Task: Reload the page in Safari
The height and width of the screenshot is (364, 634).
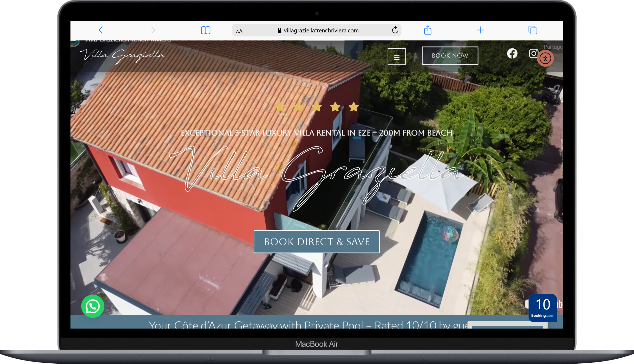Action: coord(395,30)
